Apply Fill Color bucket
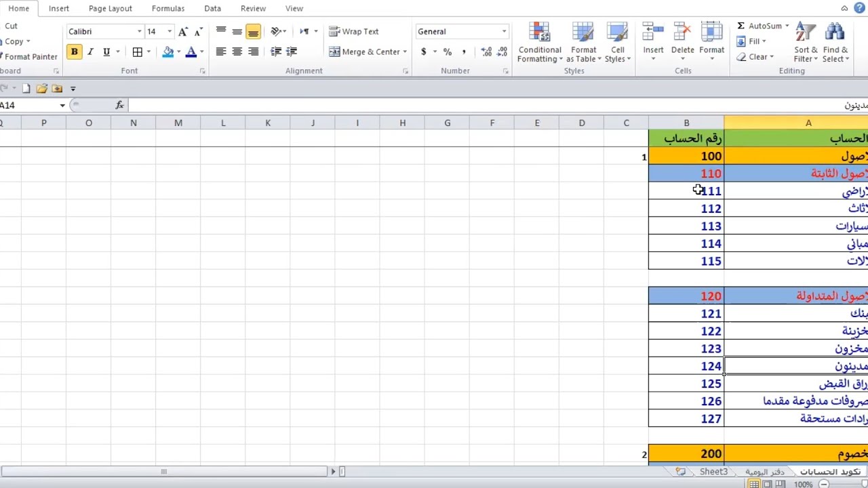The image size is (868, 488). (168, 52)
